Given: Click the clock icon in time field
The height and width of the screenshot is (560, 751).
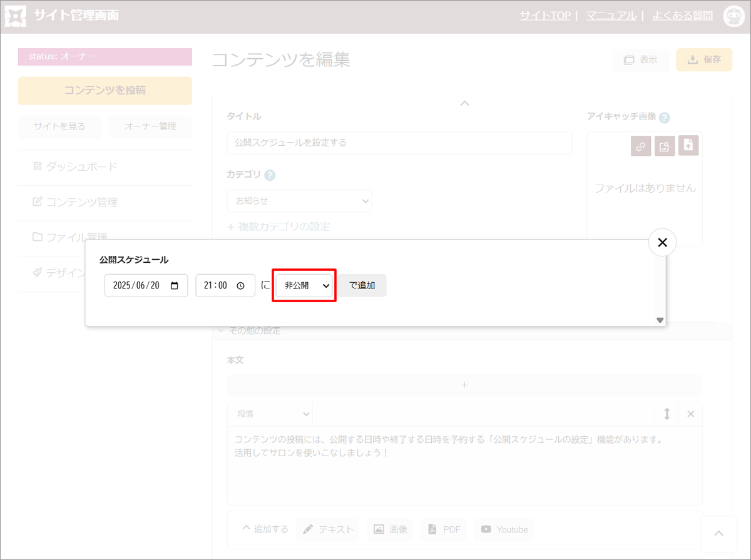Looking at the screenshot, I should coord(241,285).
